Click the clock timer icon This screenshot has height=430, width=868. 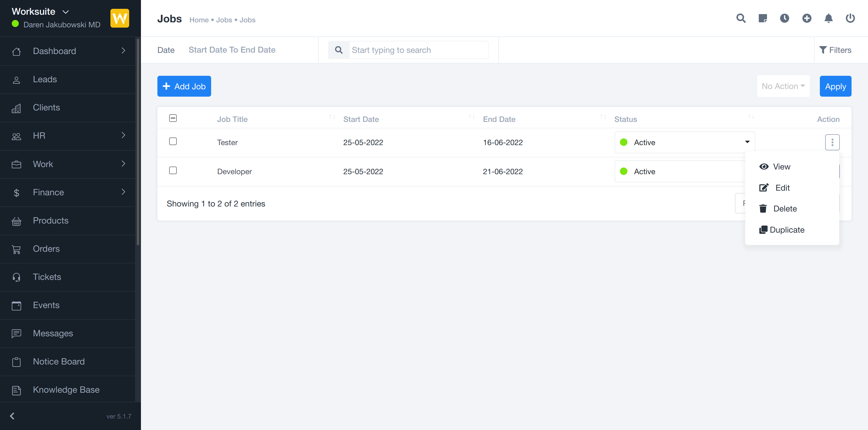(x=784, y=18)
